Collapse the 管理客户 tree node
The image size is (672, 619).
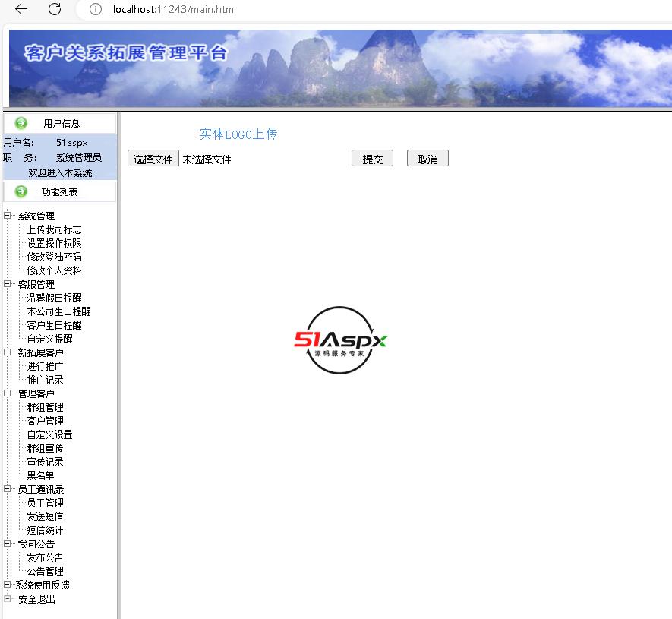(x=8, y=393)
